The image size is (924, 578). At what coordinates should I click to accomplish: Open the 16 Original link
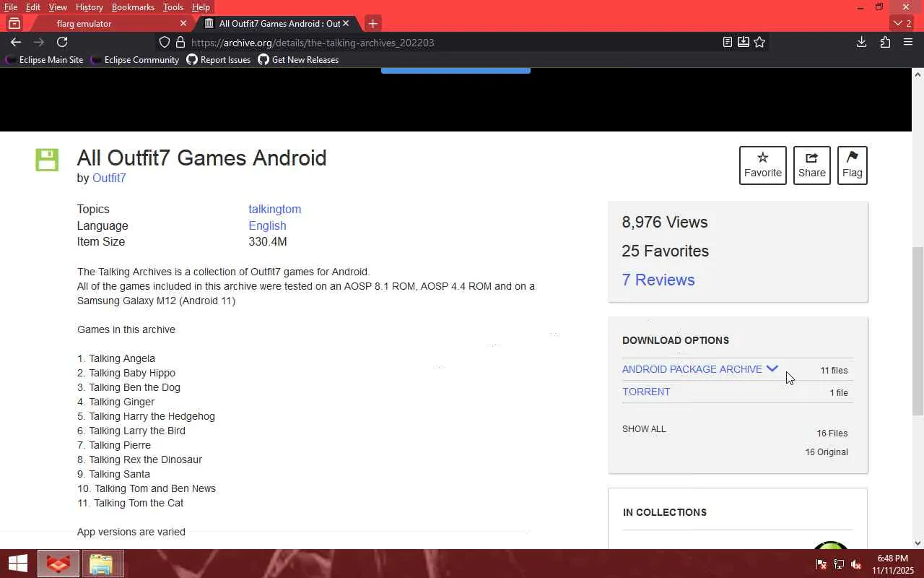[827, 452]
